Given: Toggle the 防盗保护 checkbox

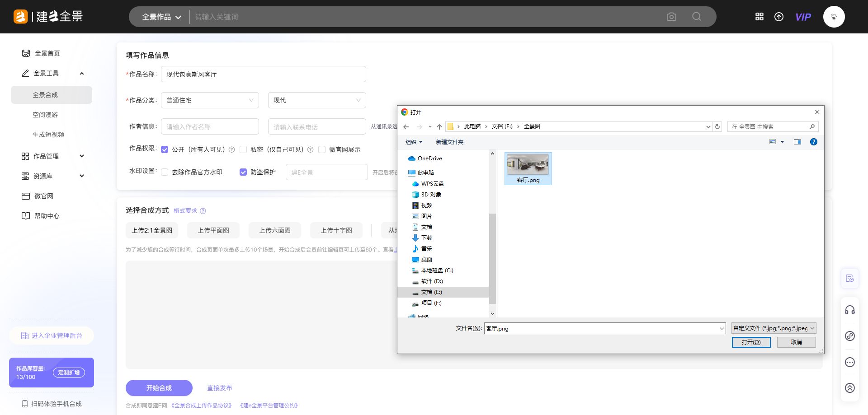Looking at the screenshot, I should click(243, 172).
